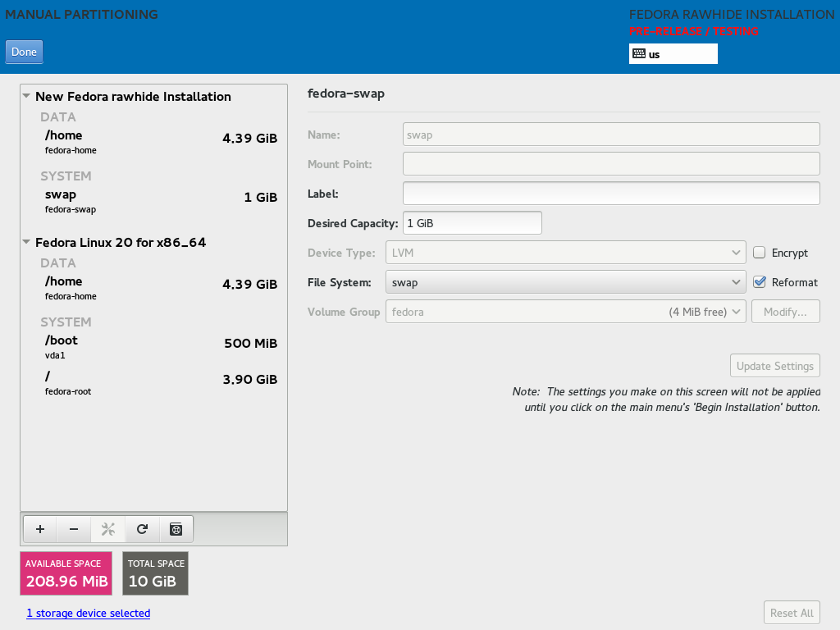Click the Reset All button

coord(792,612)
